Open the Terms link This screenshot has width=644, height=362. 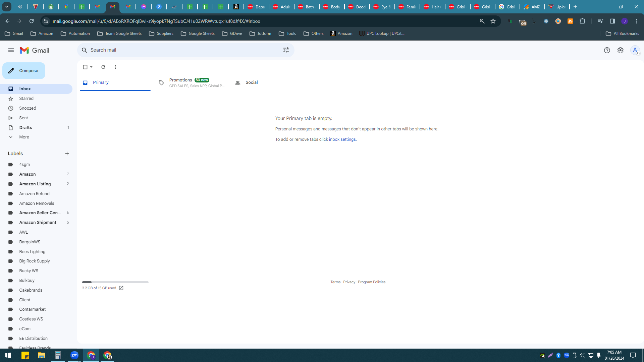[335, 282]
